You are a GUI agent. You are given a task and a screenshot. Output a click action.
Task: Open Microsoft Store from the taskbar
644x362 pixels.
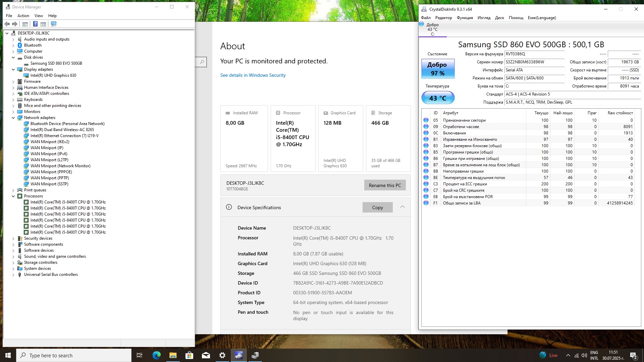click(189, 355)
